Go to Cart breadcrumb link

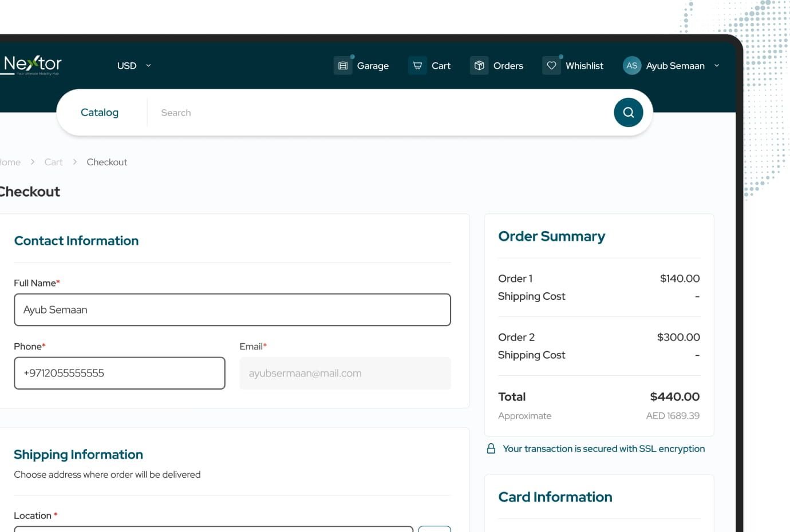point(54,162)
